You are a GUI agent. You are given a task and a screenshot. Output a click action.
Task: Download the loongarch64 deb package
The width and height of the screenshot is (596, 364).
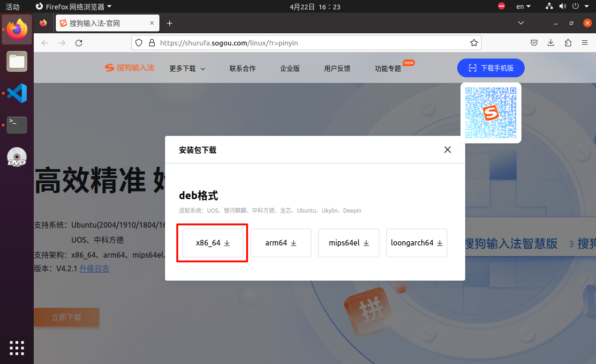click(x=417, y=243)
